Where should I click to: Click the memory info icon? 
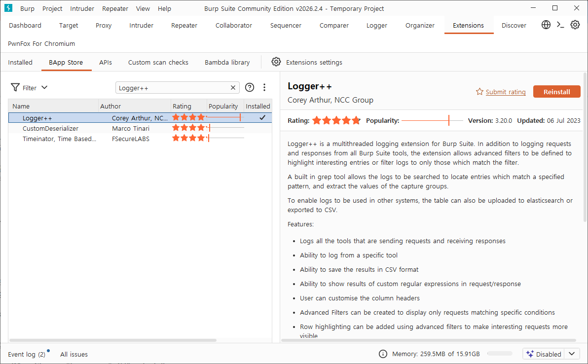[x=383, y=354]
